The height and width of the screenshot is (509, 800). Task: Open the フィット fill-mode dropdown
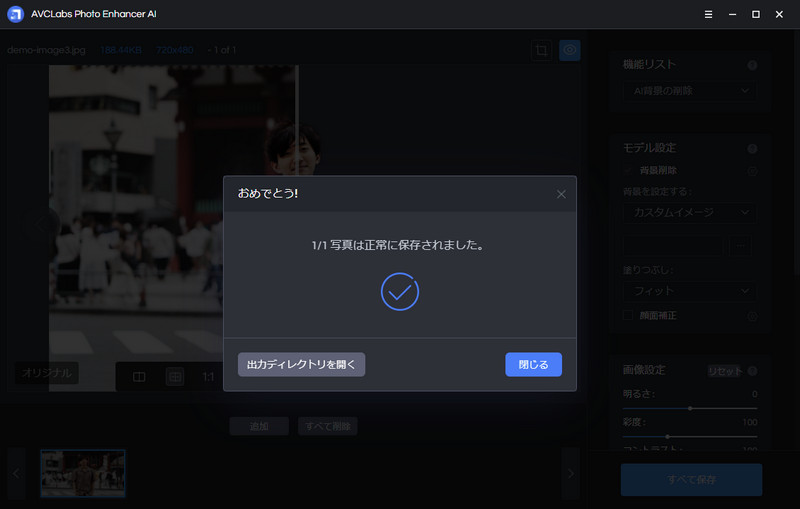(x=689, y=291)
